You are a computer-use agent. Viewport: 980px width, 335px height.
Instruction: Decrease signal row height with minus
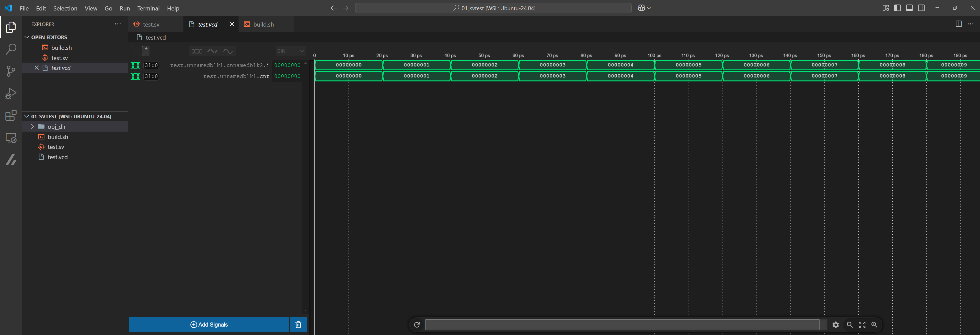(146, 54)
